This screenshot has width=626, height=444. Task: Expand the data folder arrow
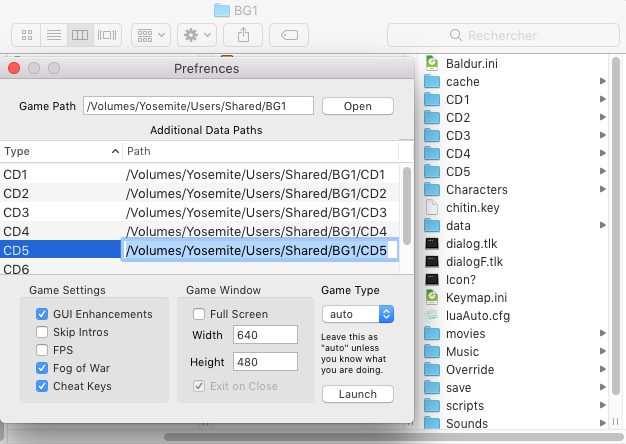click(x=603, y=225)
